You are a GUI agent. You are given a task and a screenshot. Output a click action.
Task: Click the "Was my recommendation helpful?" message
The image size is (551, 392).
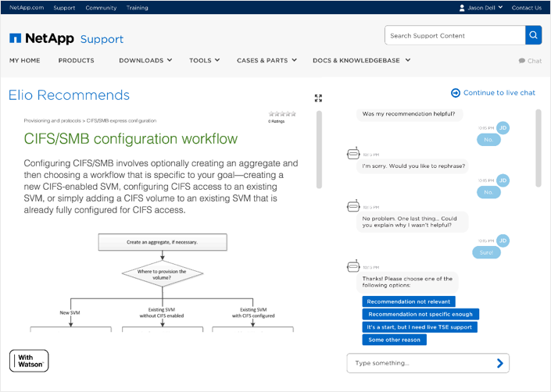409,115
